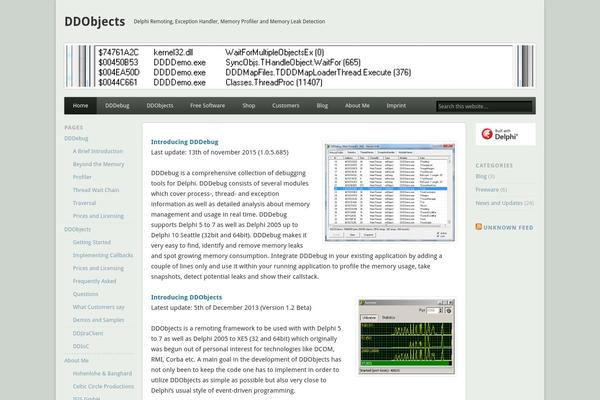Viewport: 600px width, 400px height.
Task: Open DDObjects in the top navigation bar
Action: point(160,106)
